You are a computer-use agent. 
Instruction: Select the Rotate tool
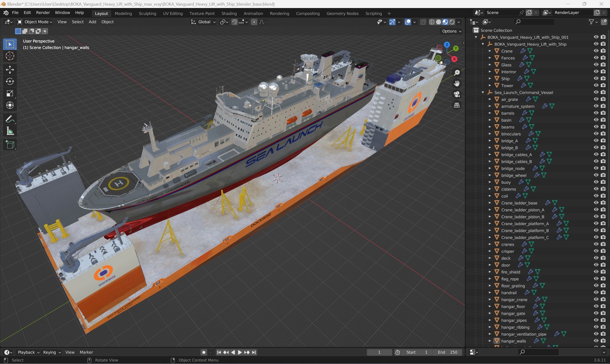coord(10,81)
